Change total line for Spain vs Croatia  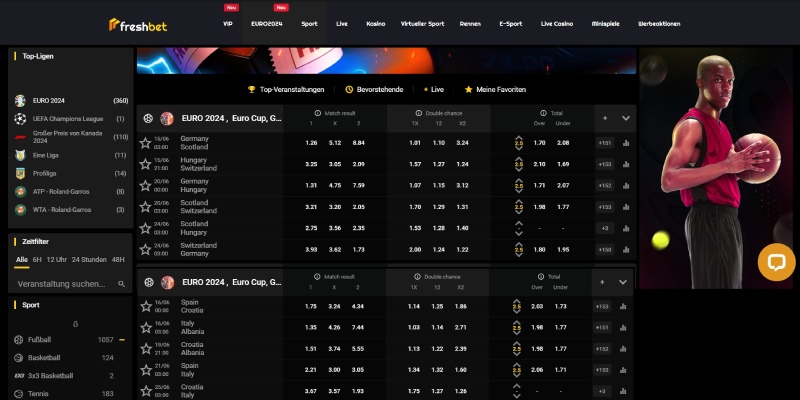[517, 307]
